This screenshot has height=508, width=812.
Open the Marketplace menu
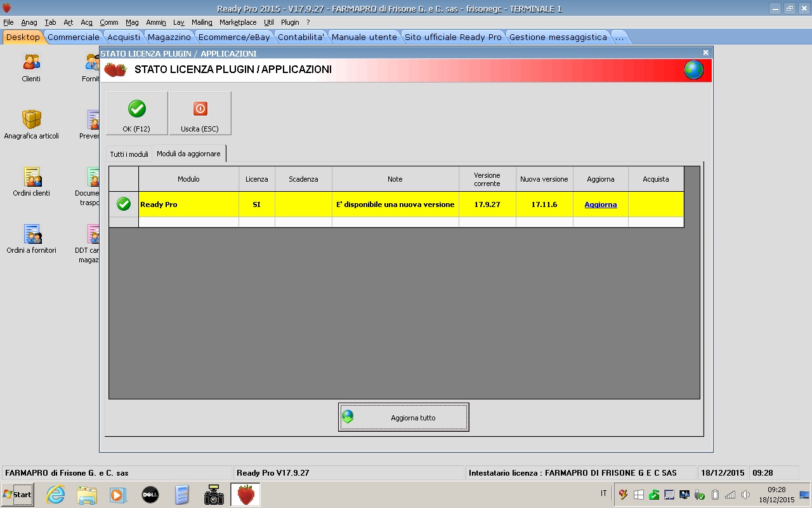coord(238,22)
